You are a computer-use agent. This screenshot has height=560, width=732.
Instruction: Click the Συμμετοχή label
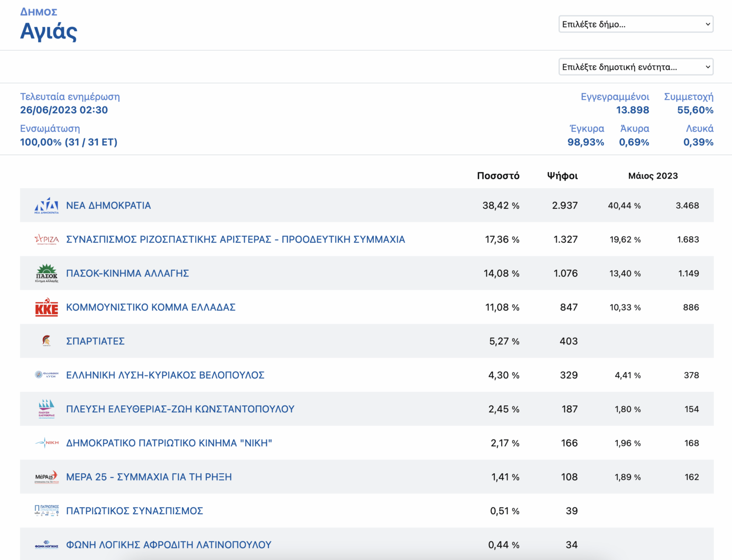(x=689, y=97)
